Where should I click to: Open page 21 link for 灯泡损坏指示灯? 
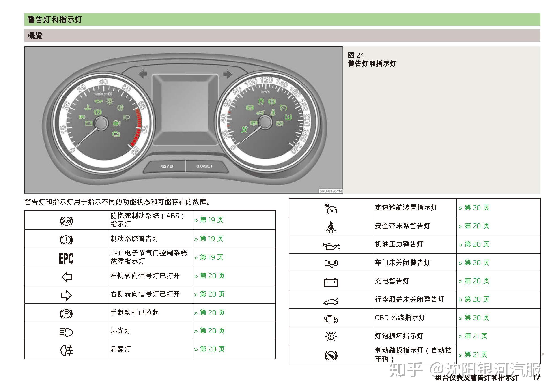(473, 336)
